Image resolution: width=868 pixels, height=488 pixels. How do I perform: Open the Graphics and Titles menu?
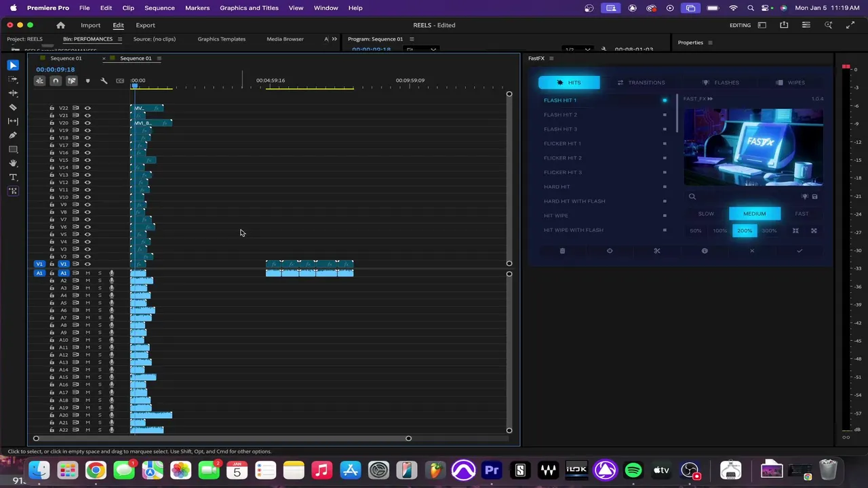point(249,7)
